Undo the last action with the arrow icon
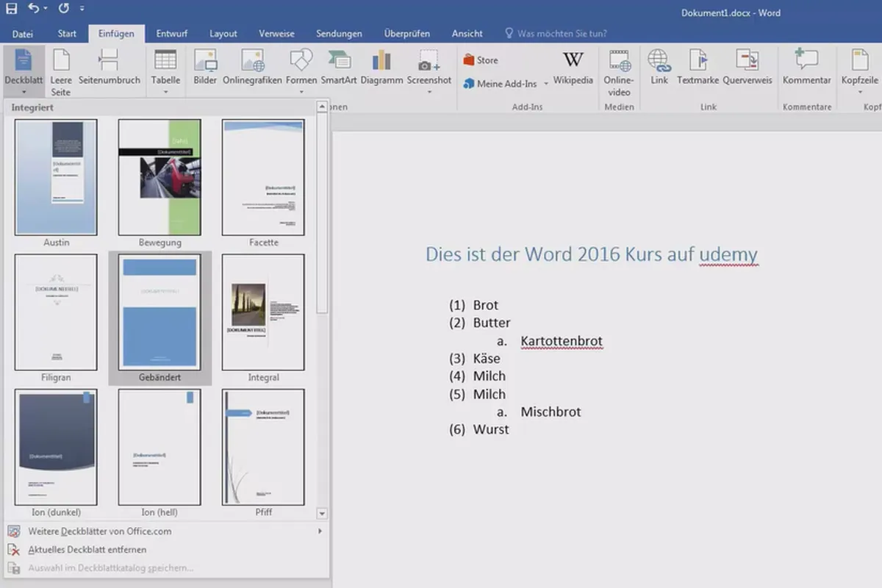The height and width of the screenshot is (588, 882). tap(33, 9)
